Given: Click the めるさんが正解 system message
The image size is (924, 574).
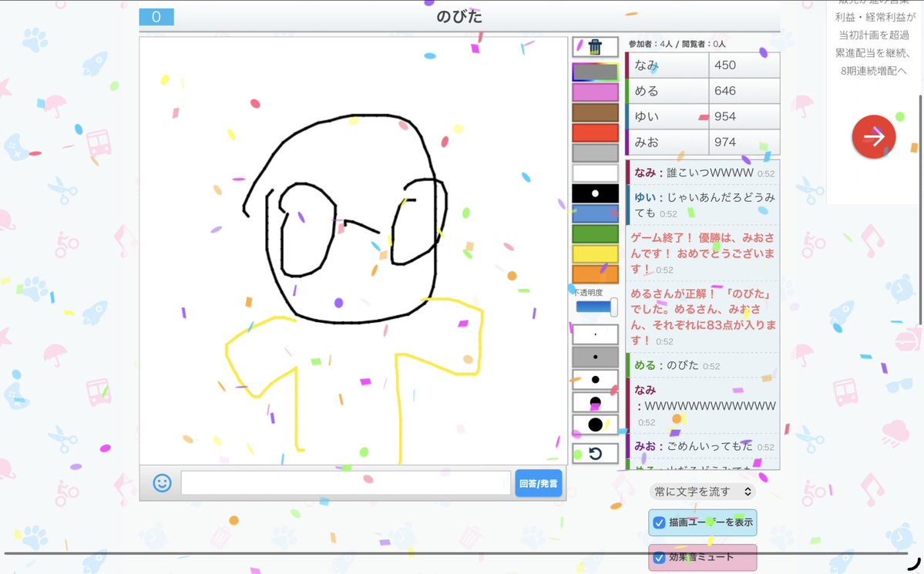Looking at the screenshot, I should pyautogui.click(x=703, y=317).
